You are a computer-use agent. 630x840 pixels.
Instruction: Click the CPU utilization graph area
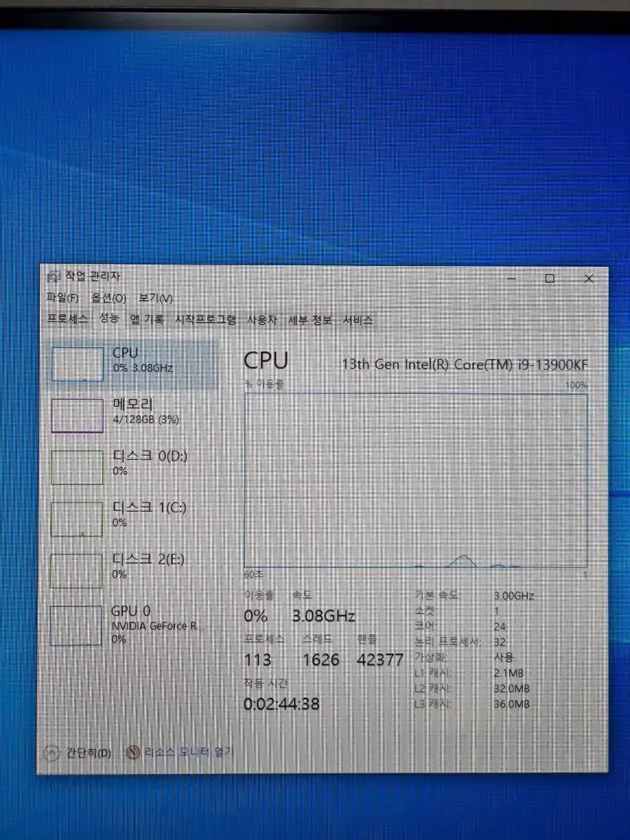point(415,479)
